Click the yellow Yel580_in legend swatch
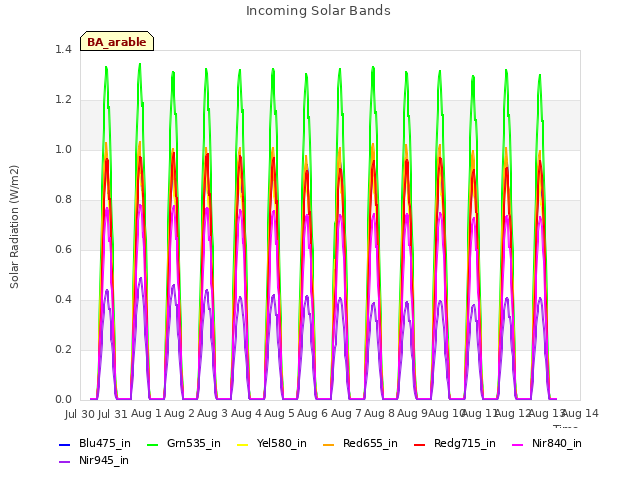 (x=242, y=444)
